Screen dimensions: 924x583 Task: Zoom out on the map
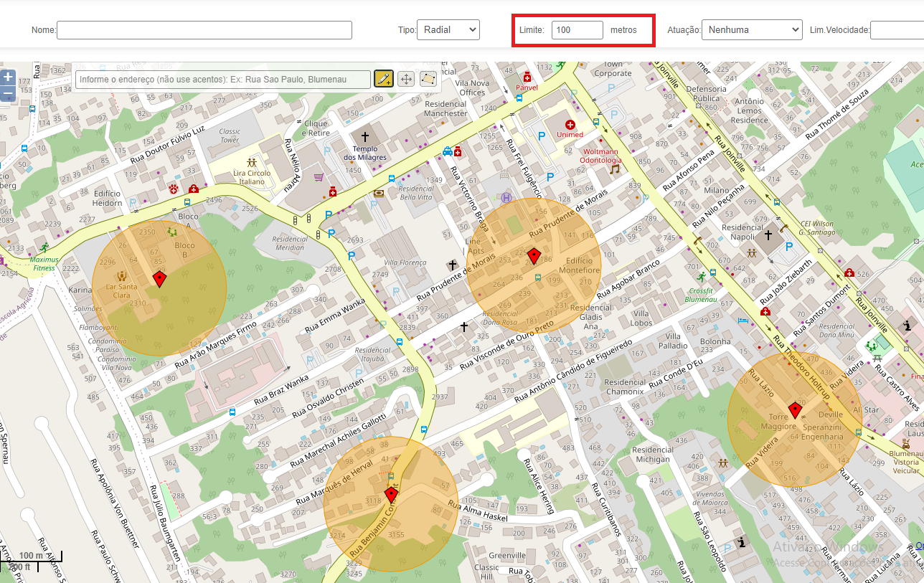8,93
